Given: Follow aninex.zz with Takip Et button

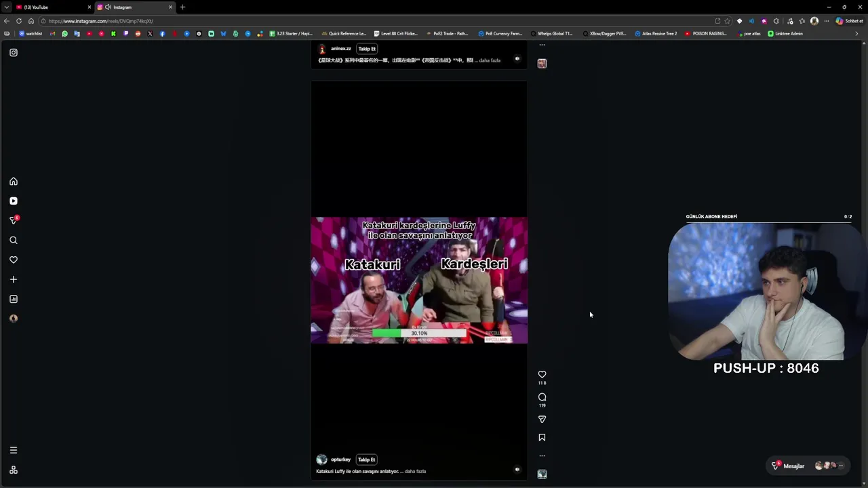Looking at the screenshot, I should pos(367,49).
